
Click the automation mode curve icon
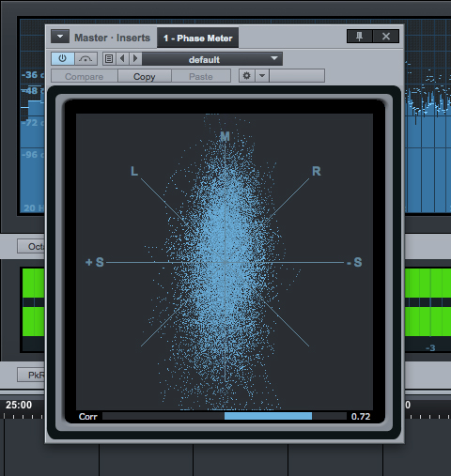pyautogui.click(x=86, y=59)
